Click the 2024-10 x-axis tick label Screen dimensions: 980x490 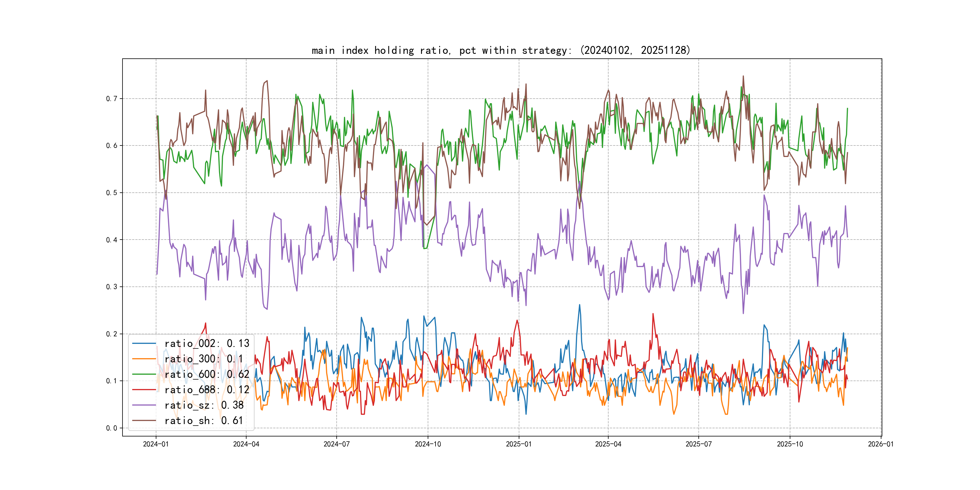pos(428,444)
